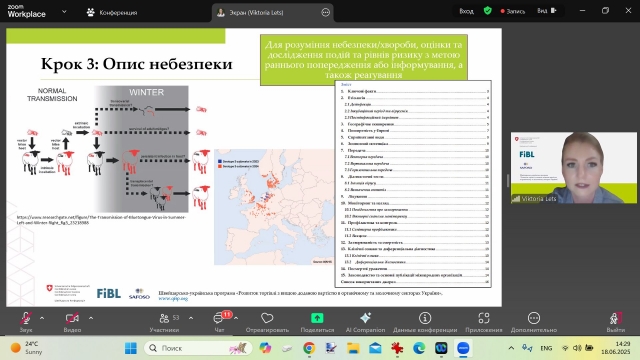Image resolution: width=640 pixels, height=360 pixels.
Task: Open the Windows Start menu
Action: (x=131, y=348)
